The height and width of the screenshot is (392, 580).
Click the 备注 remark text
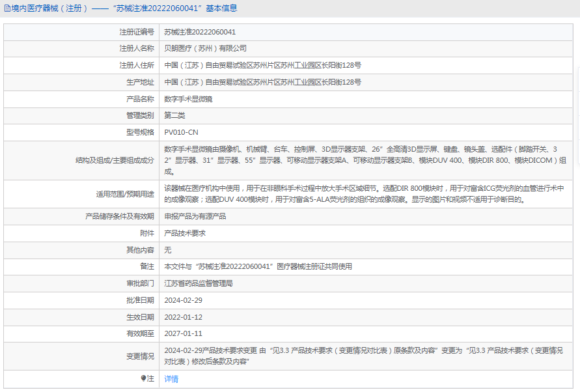click(258, 266)
